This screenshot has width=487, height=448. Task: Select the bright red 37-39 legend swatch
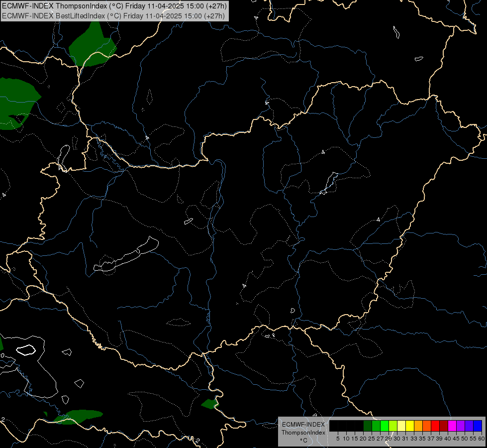click(435, 426)
